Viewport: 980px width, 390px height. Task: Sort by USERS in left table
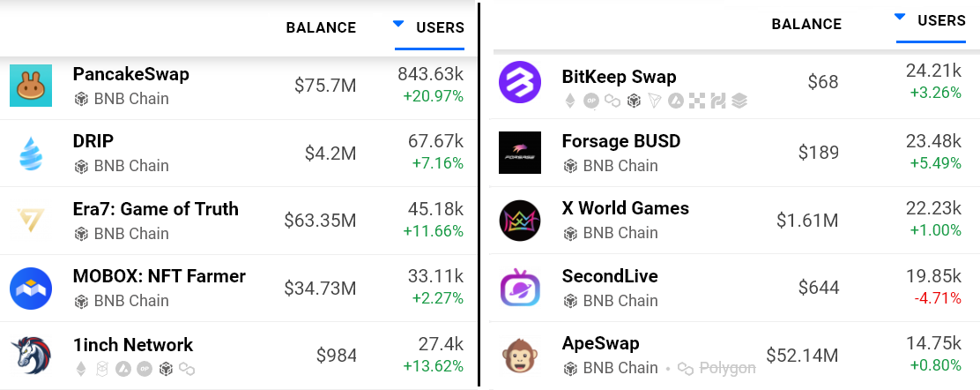point(440,28)
